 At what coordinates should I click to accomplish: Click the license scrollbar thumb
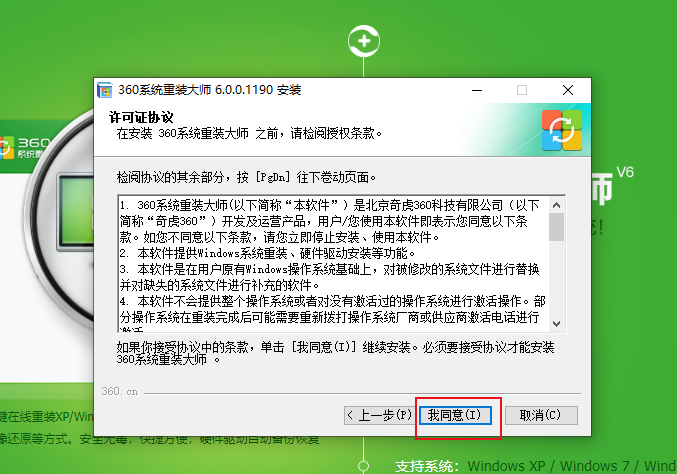pyautogui.click(x=557, y=227)
